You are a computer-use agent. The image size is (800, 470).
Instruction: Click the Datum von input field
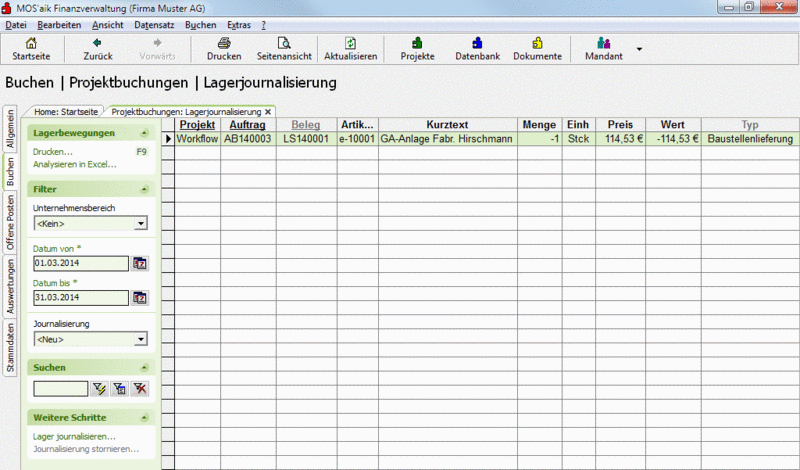(81, 263)
